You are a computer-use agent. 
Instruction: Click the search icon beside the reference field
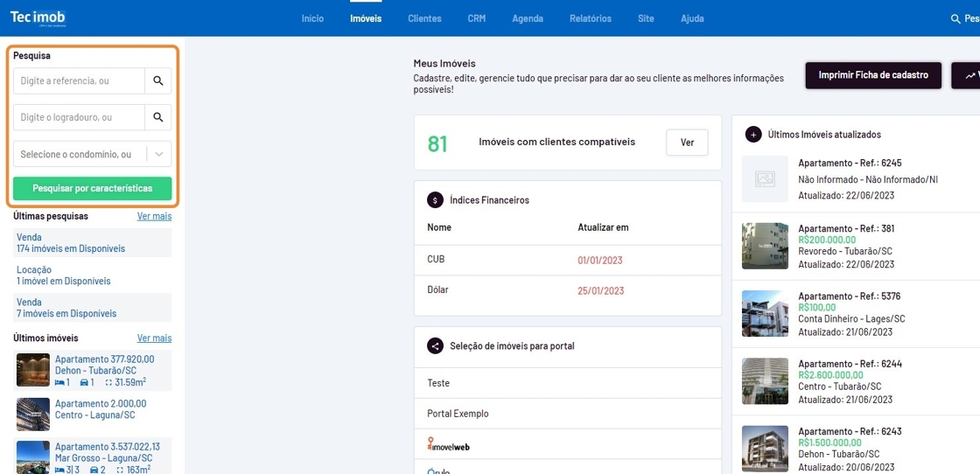158,81
